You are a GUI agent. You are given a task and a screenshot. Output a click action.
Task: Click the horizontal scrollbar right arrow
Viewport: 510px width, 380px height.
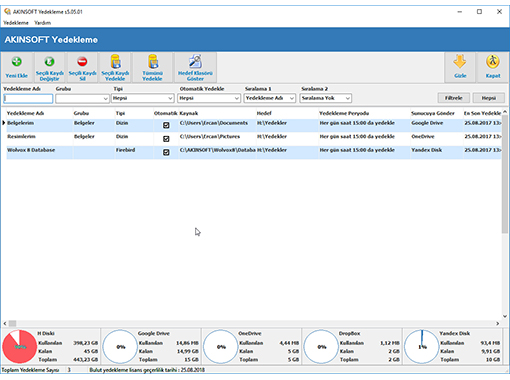(x=497, y=323)
